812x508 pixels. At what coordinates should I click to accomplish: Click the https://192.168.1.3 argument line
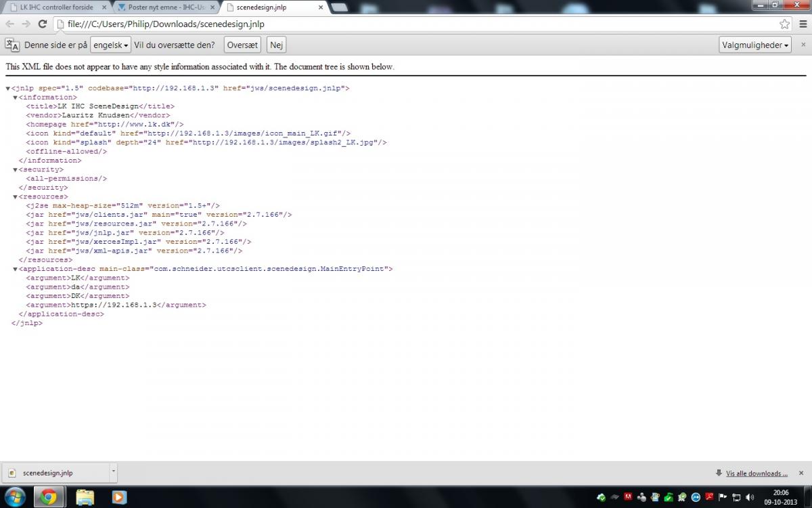[116, 305]
